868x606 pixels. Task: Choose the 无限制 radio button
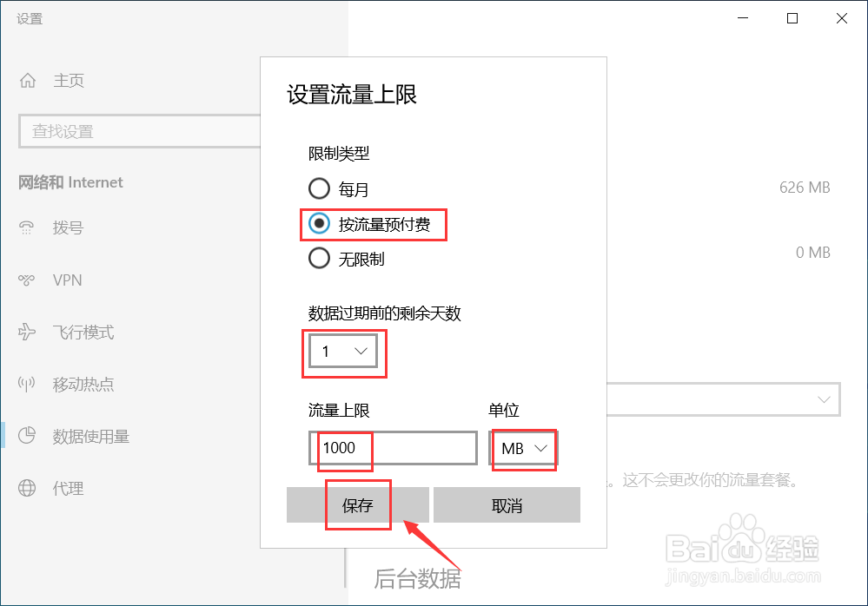(x=319, y=258)
